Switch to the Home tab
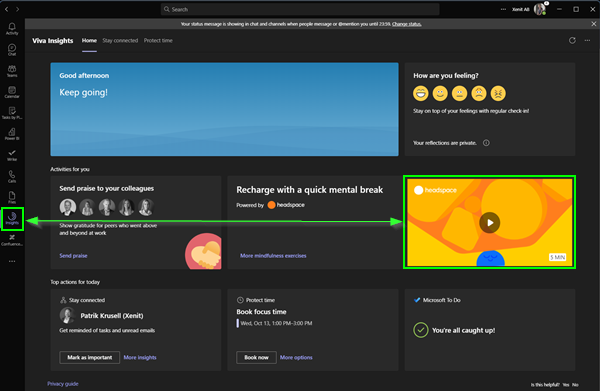The width and height of the screenshot is (600, 391). click(89, 41)
